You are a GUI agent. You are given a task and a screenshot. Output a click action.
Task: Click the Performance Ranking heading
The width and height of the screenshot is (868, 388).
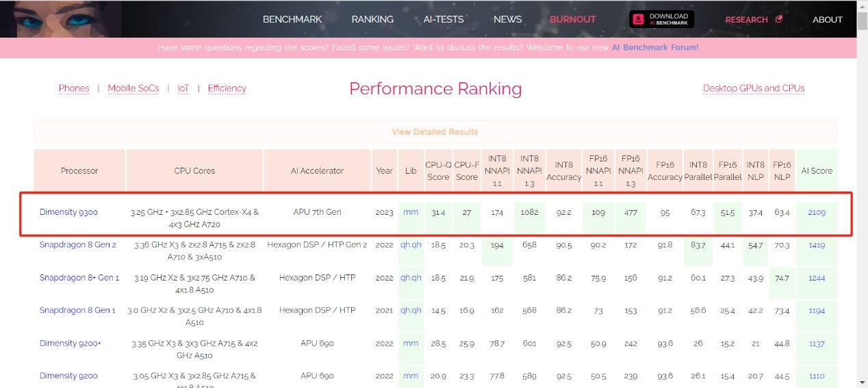435,89
